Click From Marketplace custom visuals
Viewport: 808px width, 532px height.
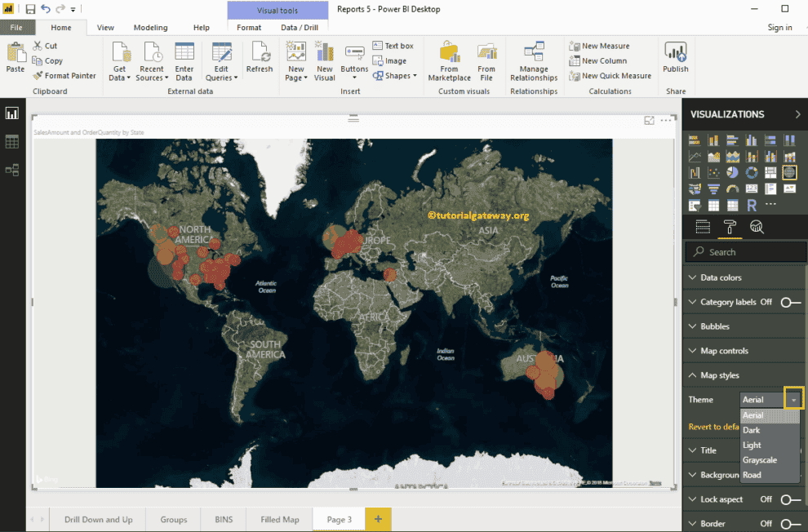tap(449, 62)
